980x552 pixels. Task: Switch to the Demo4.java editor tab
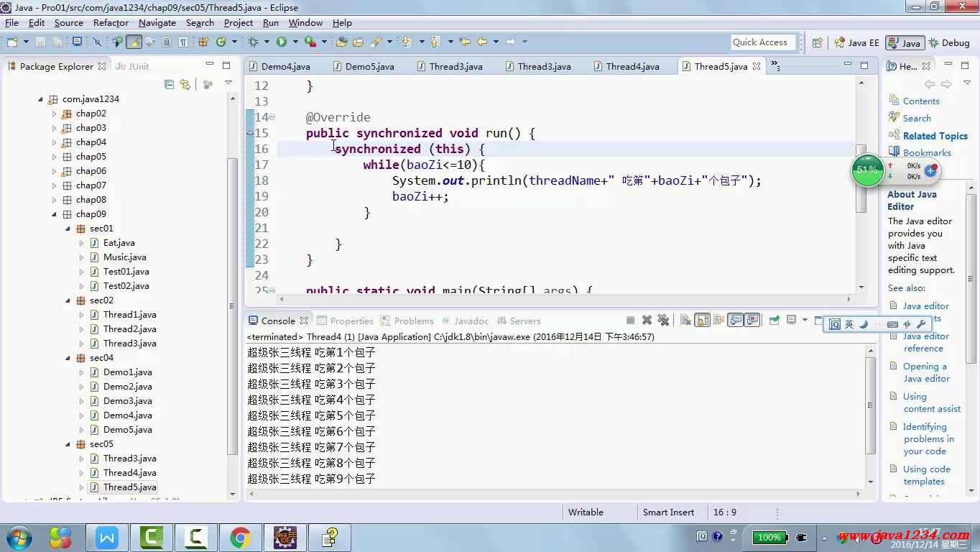pos(279,66)
